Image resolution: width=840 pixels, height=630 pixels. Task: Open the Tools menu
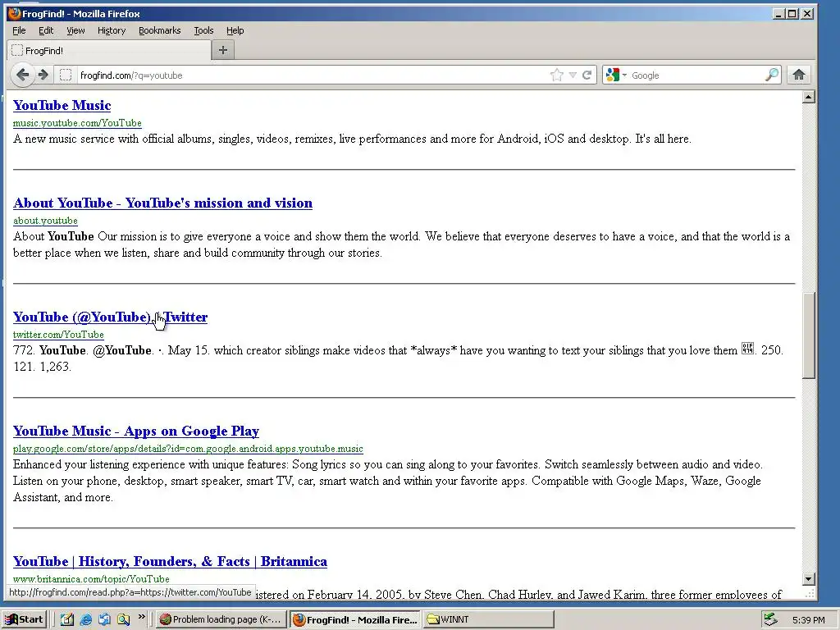pyautogui.click(x=203, y=30)
